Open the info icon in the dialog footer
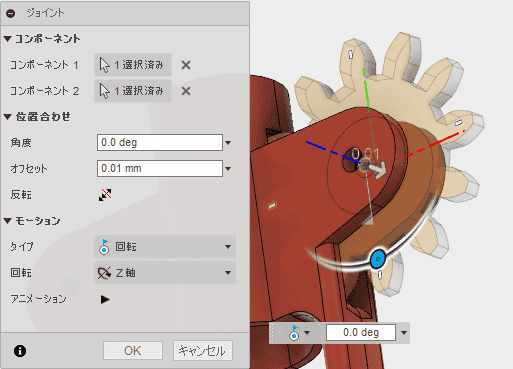This screenshot has height=369, width=513. pos(20,351)
